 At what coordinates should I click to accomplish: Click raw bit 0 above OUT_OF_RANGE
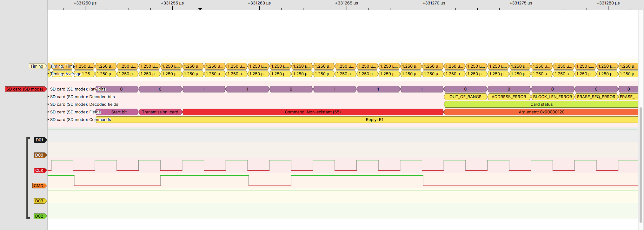click(465, 89)
